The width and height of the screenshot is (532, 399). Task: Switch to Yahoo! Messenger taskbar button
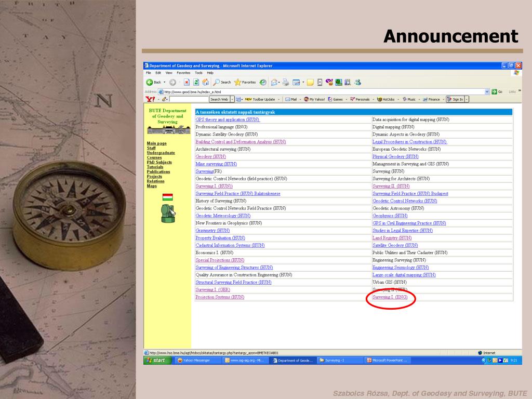click(197, 361)
